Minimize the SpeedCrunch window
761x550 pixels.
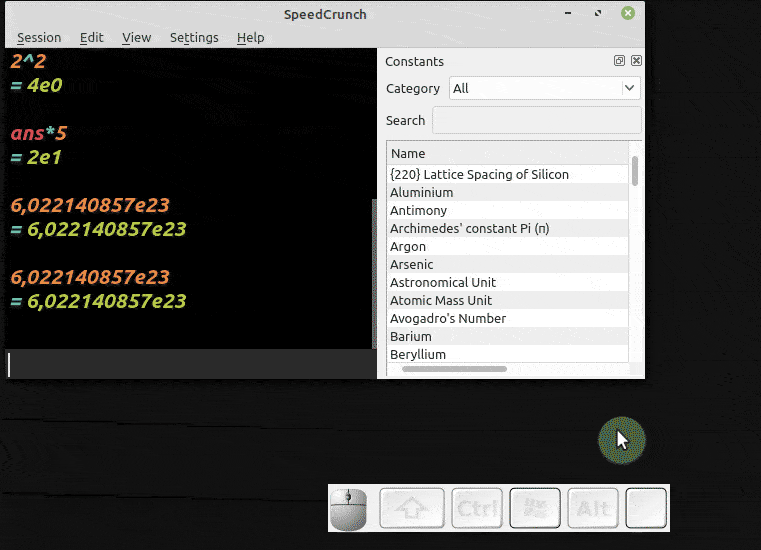pyautogui.click(x=568, y=13)
